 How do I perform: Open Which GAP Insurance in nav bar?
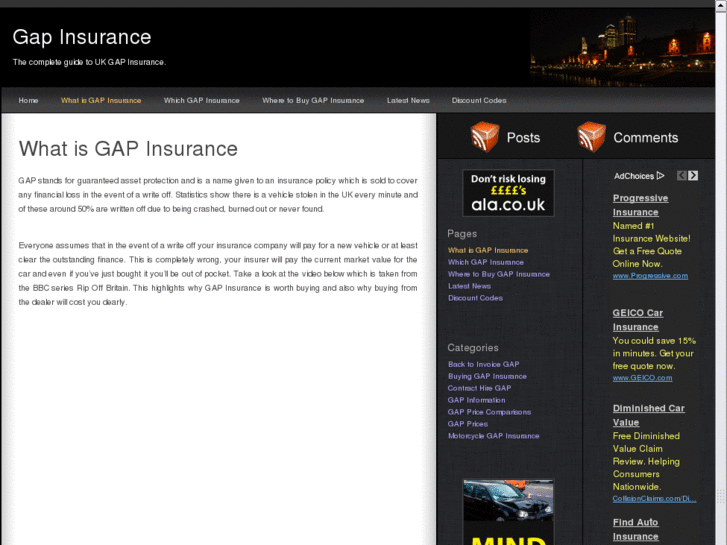202,100
